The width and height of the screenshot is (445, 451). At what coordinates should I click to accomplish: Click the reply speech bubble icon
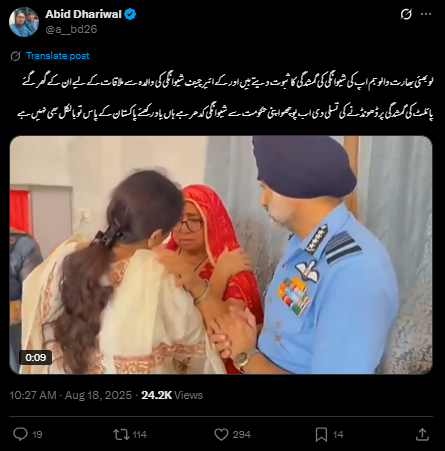20,434
